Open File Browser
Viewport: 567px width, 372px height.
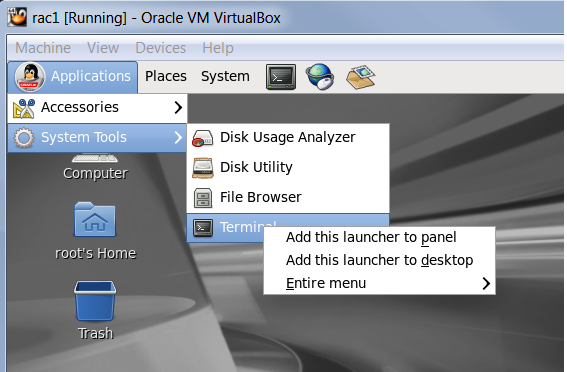(x=288, y=197)
